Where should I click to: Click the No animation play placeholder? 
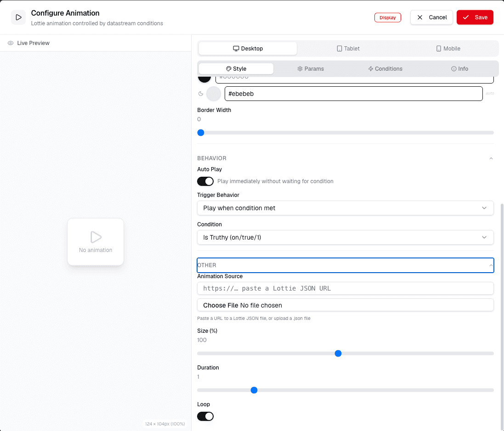pos(96,242)
